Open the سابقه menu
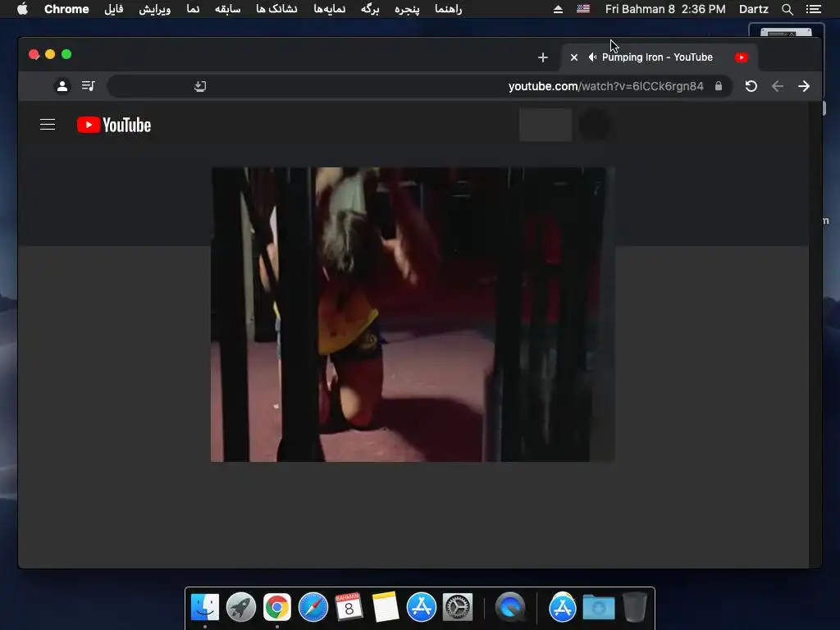This screenshot has height=630, width=840. point(228,9)
